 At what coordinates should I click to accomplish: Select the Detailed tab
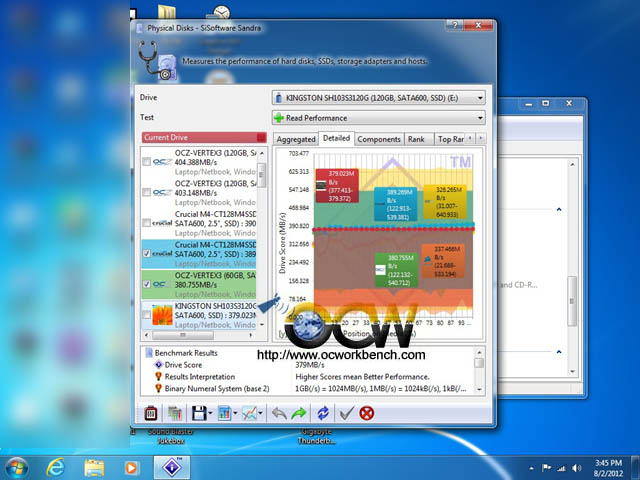336,138
